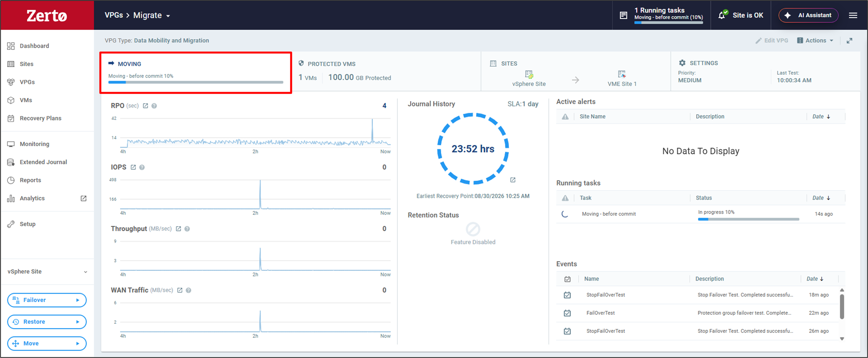Go to Dashboard in sidebar
868x358 pixels.
pyautogui.click(x=35, y=46)
